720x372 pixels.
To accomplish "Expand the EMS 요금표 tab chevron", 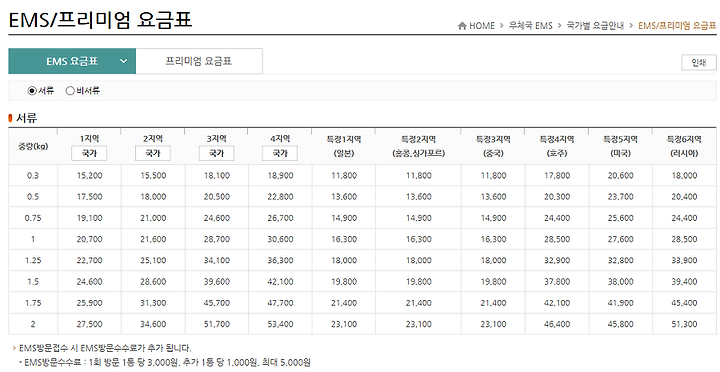I will [124, 61].
